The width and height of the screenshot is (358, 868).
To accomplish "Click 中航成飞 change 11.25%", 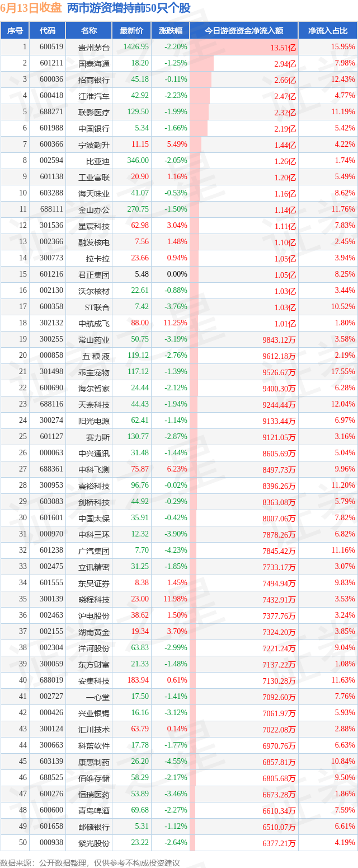I will [x=175, y=323].
